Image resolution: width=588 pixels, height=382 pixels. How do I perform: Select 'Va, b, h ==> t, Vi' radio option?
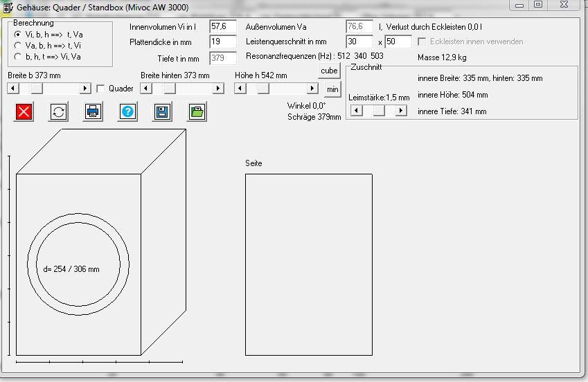pos(18,46)
